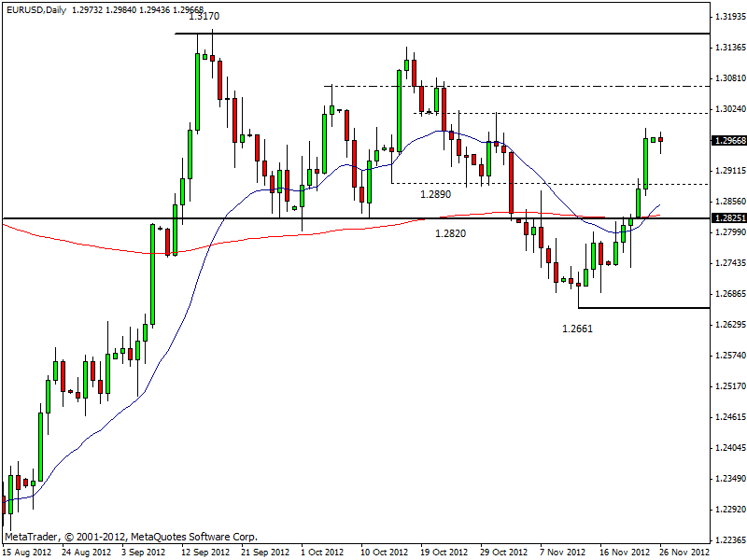Screen dimensions: 747x560
Task: Click the last candle on the chart
Action: tap(661, 141)
